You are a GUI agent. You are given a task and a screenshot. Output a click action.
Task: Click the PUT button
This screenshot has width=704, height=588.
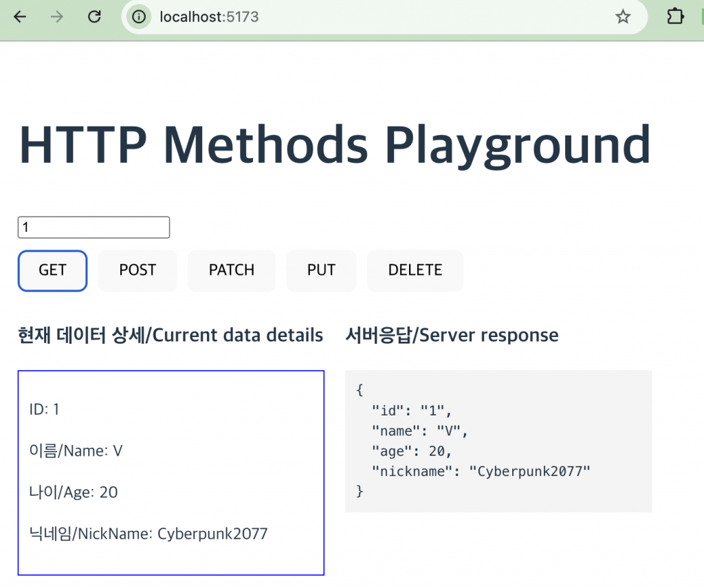click(321, 270)
